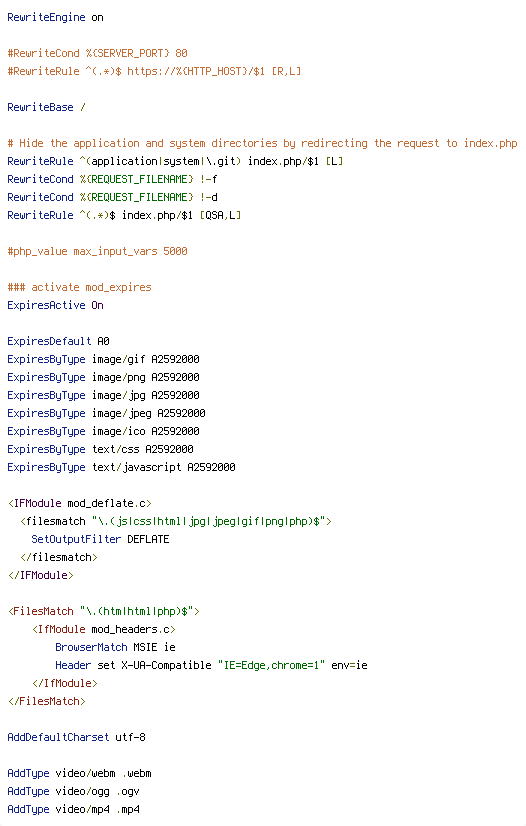
Task: Click the ExpiresDefault A0 line
Action: (58, 341)
